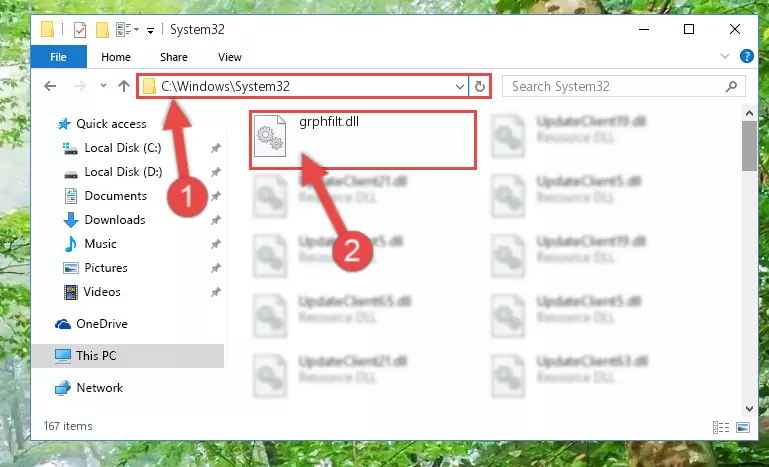Select OneDrive in navigation pane
The height and width of the screenshot is (467, 769).
102,324
